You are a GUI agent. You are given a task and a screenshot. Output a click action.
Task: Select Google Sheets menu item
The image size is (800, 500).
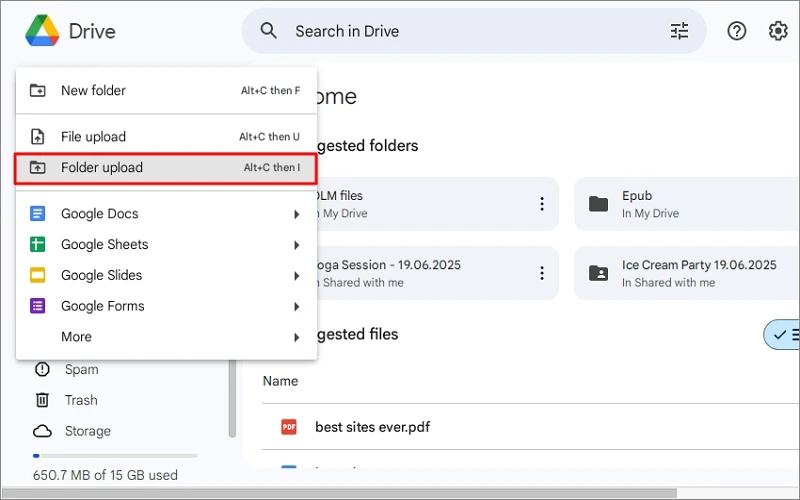(166, 244)
